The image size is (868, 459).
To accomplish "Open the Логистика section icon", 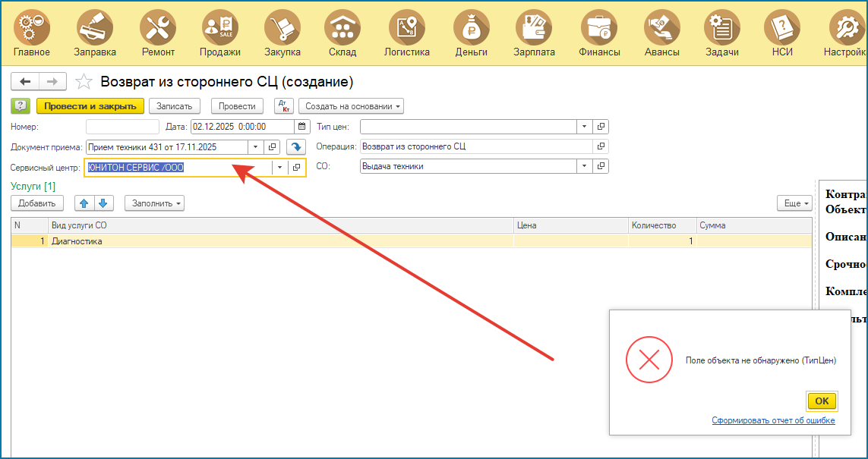I will coord(407,27).
